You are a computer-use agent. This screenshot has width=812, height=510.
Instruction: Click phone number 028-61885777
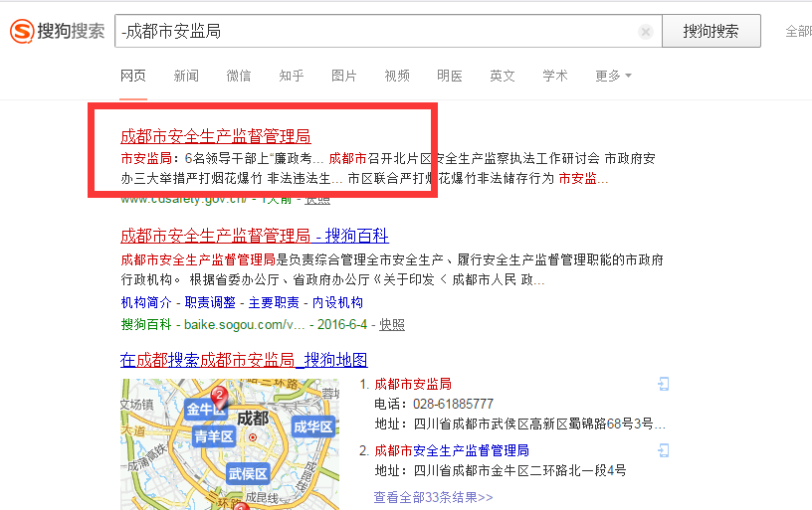pyautogui.click(x=453, y=404)
